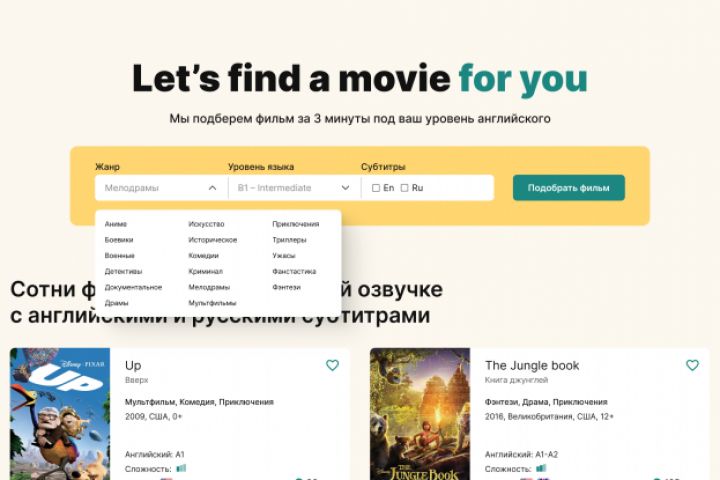Open the Up movie poster
Screen dimensions: 720x480
pyautogui.click(x=60, y=414)
